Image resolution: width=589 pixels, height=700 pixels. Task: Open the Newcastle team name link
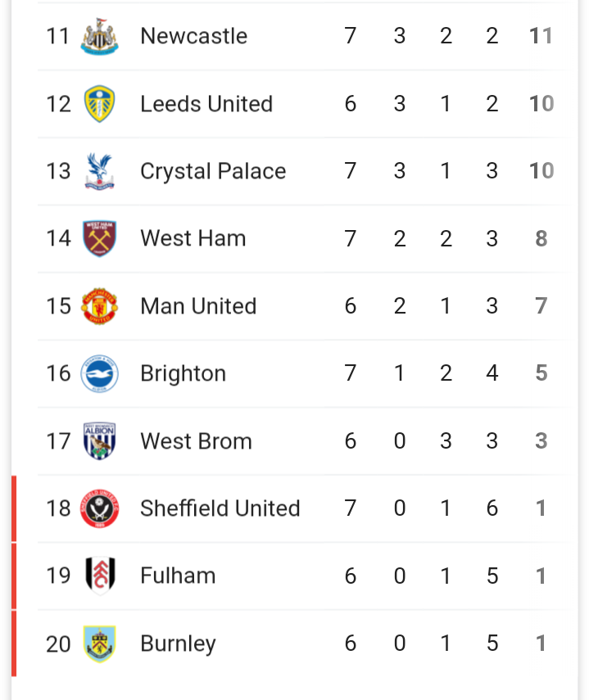pyautogui.click(x=193, y=36)
